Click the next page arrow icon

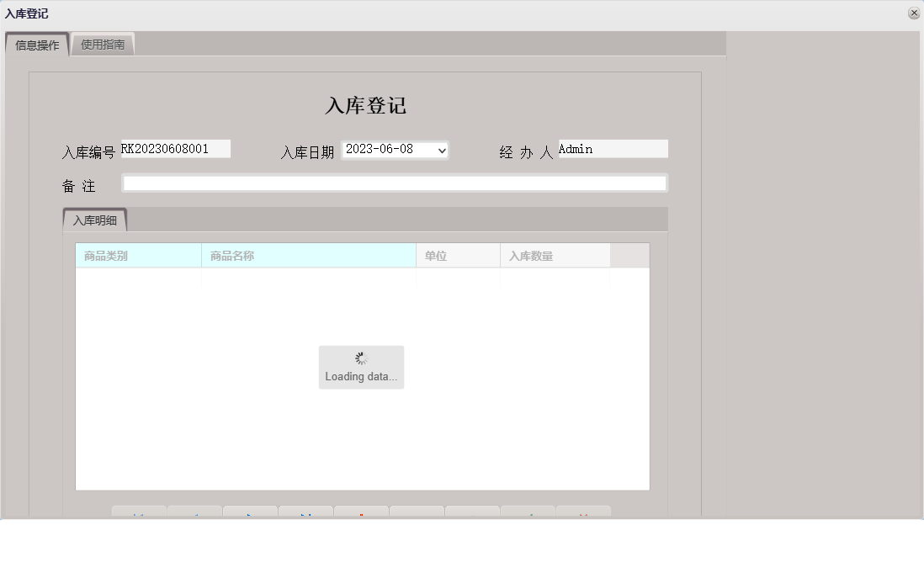point(250,513)
